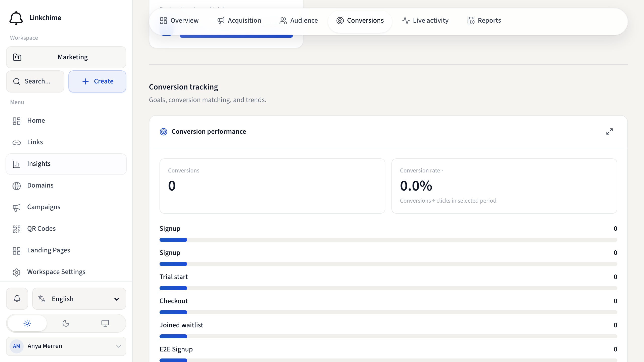Switch to dark theme with the moon
The height and width of the screenshot is (362, 644).
tap(66, 323)
